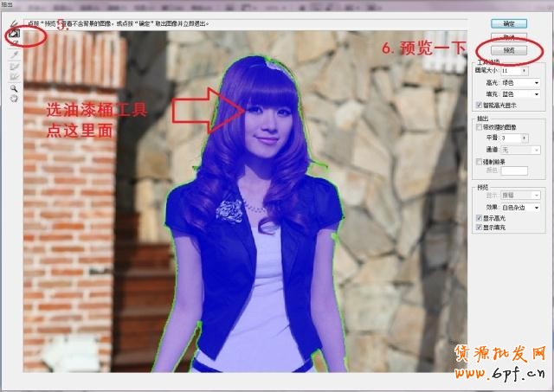Select the Eraser tool in Extract toolbar
The height and width of the screenshot is (392, 554).
pyautogui.click(x=14, y=44)
